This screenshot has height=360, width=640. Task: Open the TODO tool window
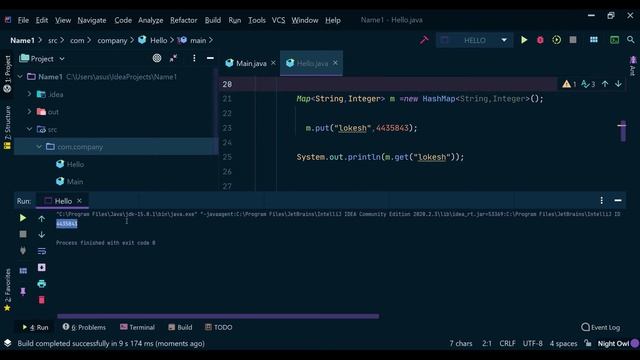(218, 327)
